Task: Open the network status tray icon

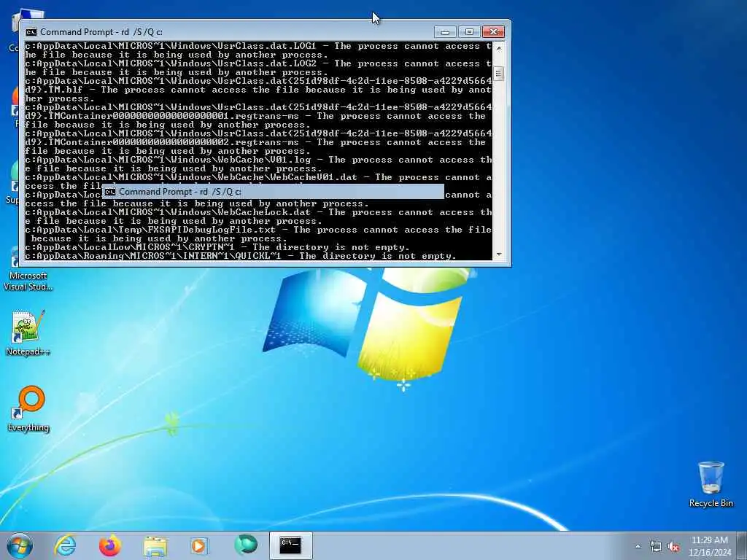Action: [x=656, y=547]
